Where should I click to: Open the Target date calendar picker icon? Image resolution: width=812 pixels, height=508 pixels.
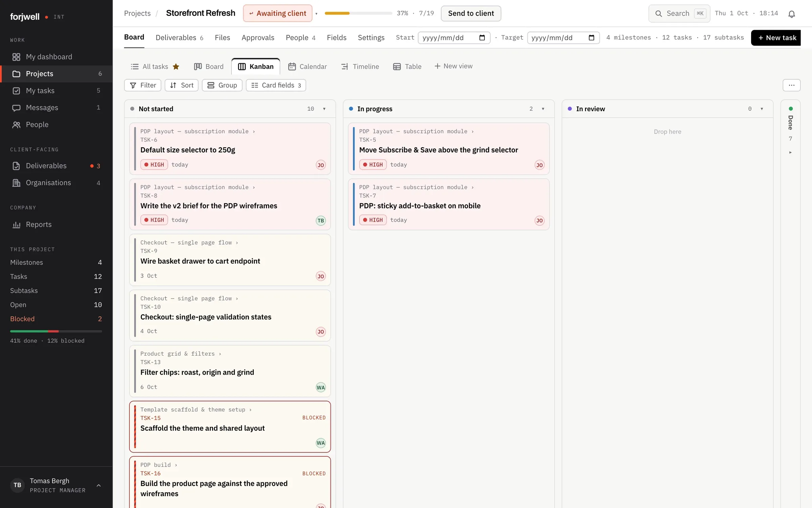click(591, 38)
